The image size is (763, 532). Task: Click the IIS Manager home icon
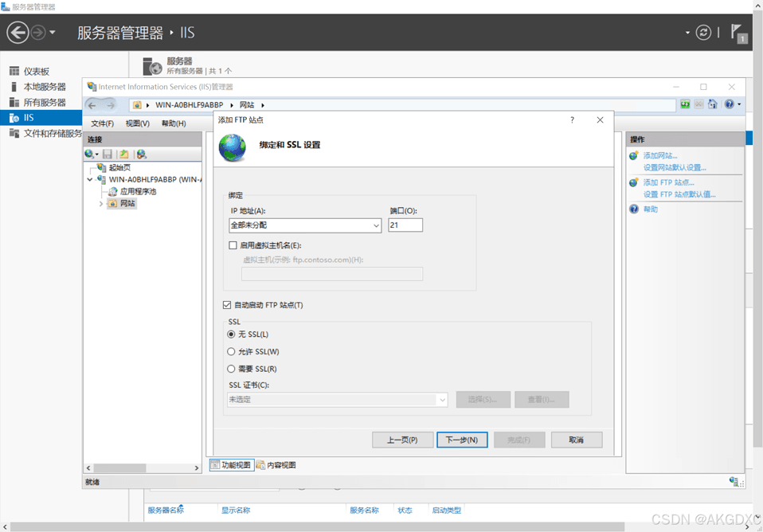click(712, 104)
